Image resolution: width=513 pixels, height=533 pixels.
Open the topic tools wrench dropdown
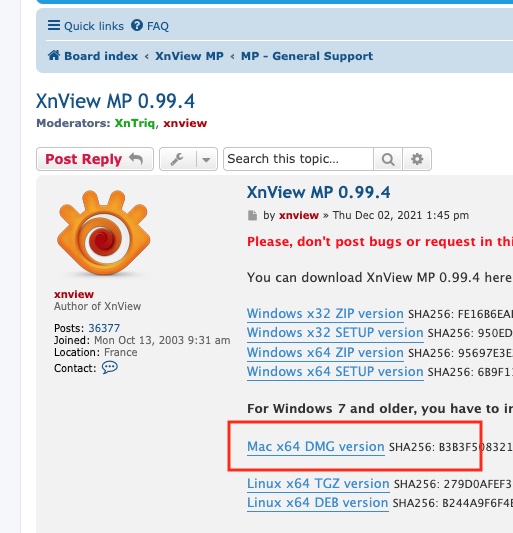coord(188,159)
